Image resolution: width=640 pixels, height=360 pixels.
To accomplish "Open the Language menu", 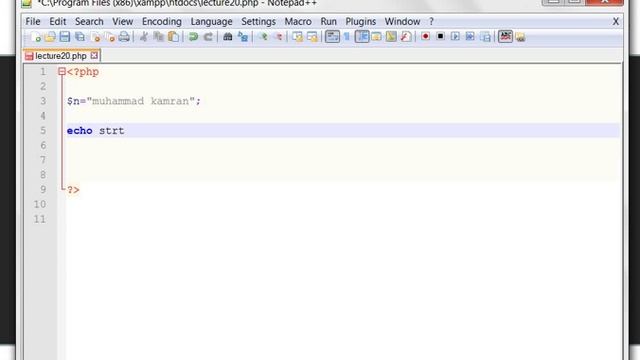I will 211,21.
